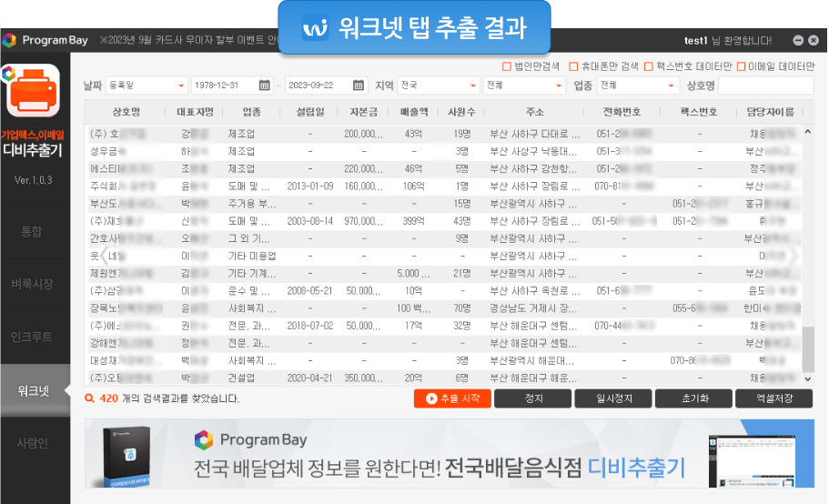This screenshot has height=504, width=829.
Task: Click the 엑셀저장 button
Action: [774, 398]
